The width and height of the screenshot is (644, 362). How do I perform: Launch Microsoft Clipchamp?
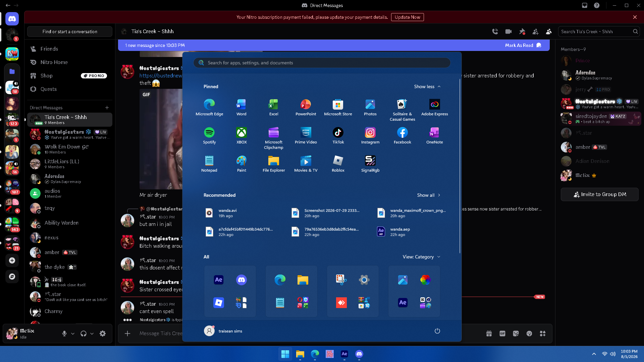tap(274, 138)
